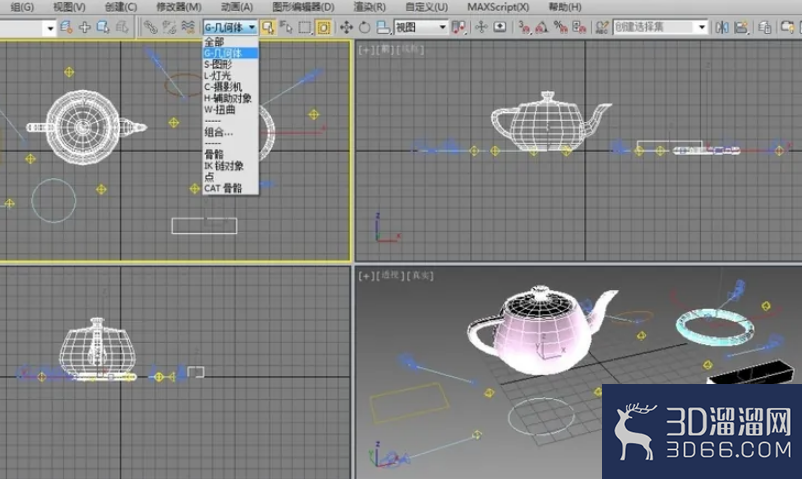Choose the Select and Scale tool
Viewport: 802px width, 479px height.
tap(383, 27)
